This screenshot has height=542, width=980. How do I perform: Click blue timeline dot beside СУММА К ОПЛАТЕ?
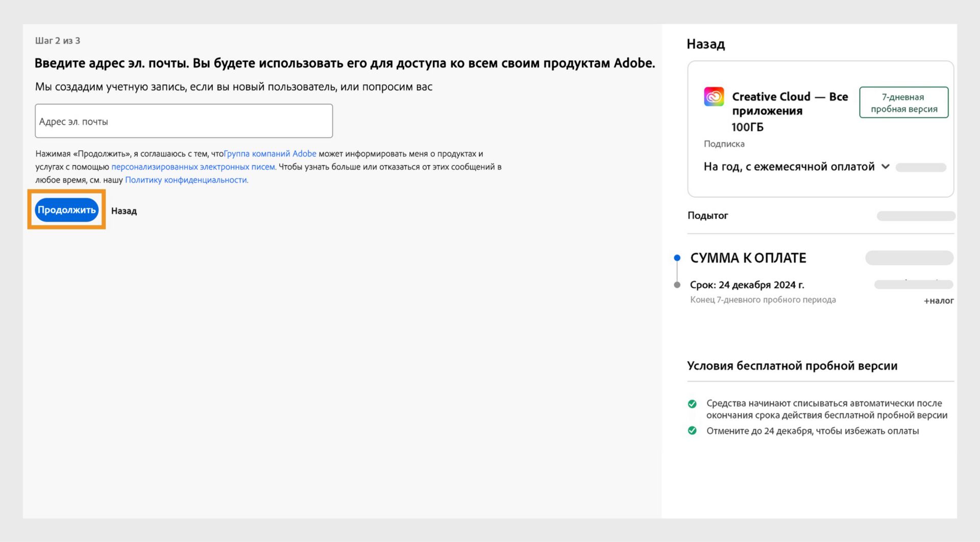(677, 258)
